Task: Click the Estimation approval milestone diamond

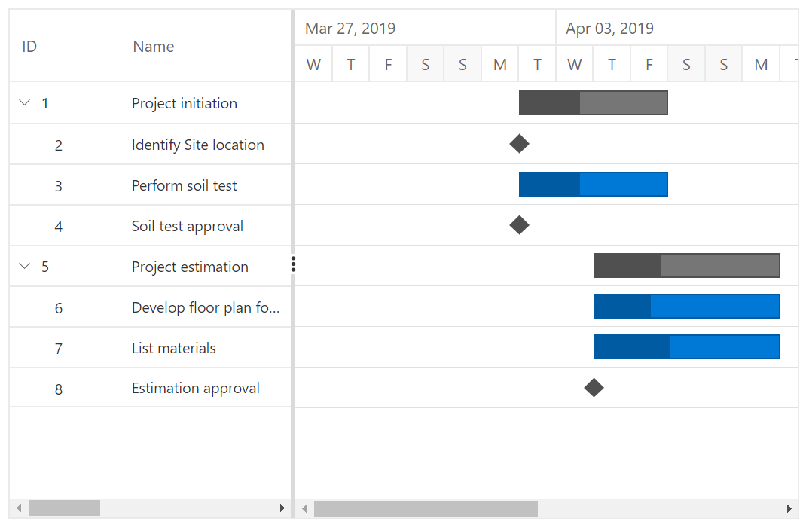Action: click(x=594, y=388)
